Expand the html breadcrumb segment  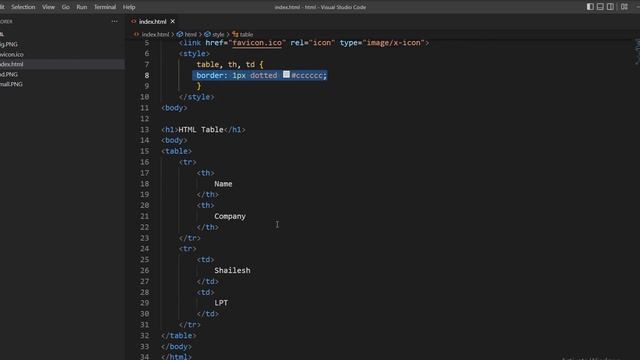(191, 34)
